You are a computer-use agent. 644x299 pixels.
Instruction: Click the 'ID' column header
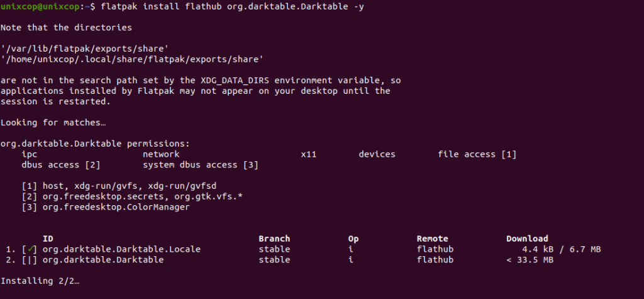click(48, 239)
